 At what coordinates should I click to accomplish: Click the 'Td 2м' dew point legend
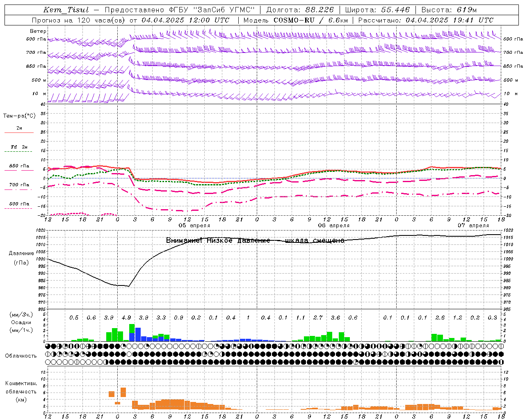pyautogui.click(x=19, y=147)
